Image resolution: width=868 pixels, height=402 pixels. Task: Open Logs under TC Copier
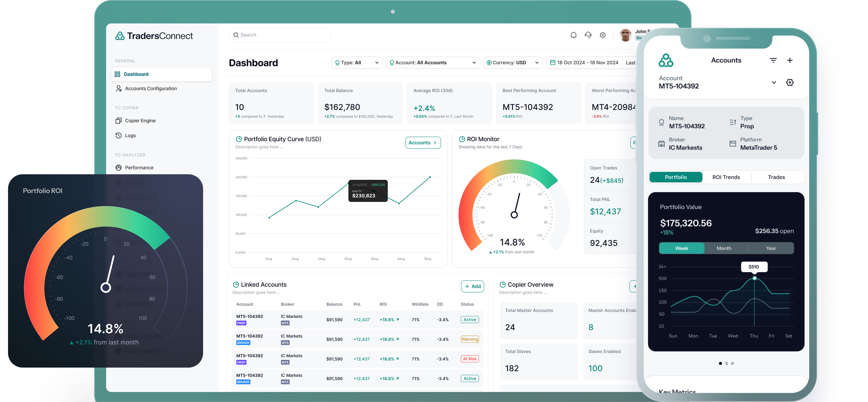[x=130, y=135]
